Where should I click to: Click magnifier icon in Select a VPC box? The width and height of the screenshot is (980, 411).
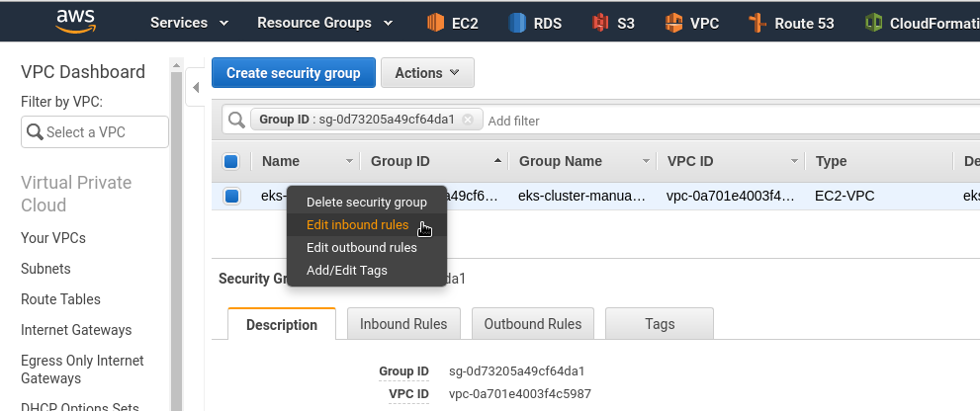pyautogui.click(x=35, y=131)
